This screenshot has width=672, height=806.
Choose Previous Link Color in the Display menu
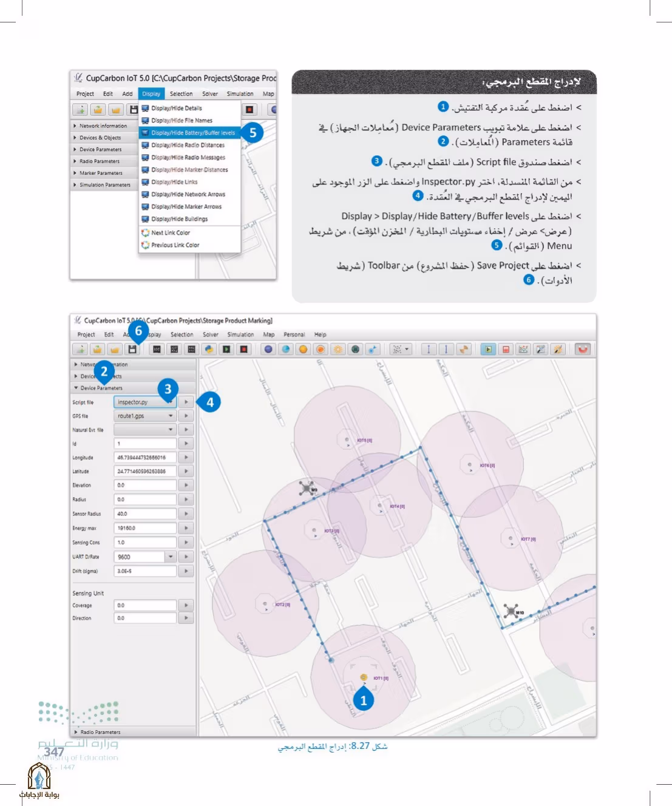[190, 245]
